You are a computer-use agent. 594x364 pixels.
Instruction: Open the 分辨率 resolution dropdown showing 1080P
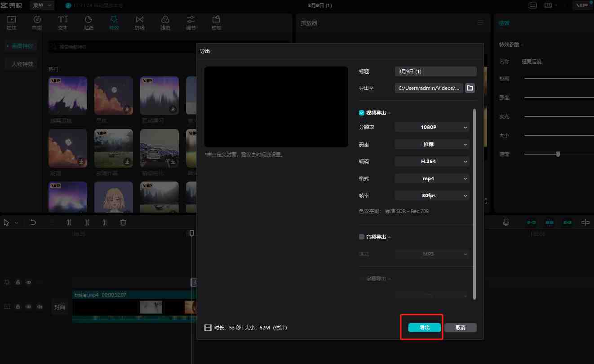[x=431, y=127]
